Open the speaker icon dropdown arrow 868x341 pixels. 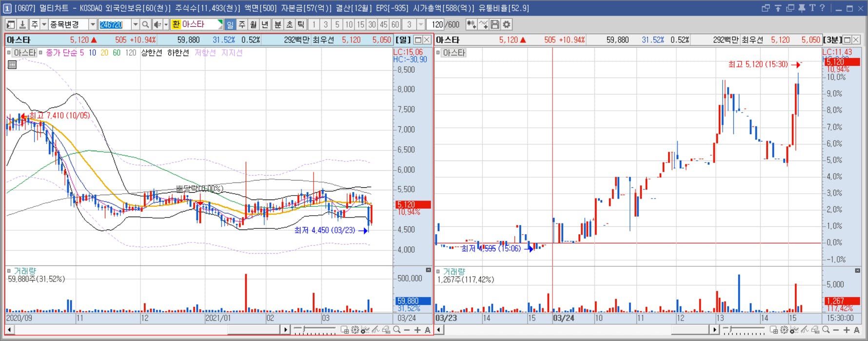click(x=166, y=24)
